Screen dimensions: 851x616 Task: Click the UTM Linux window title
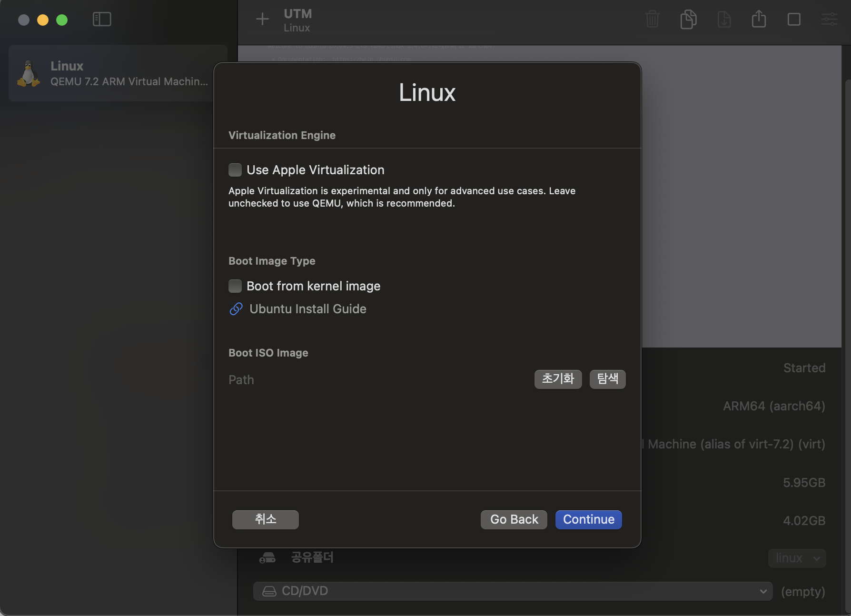(x=298, y=20)
